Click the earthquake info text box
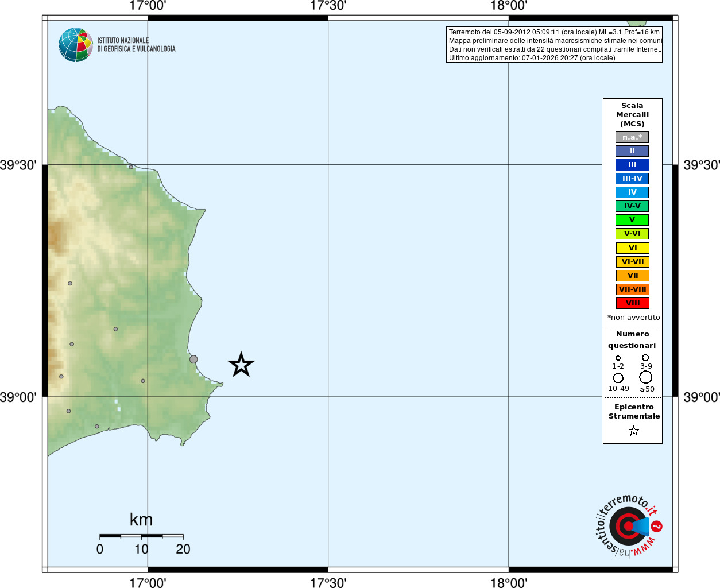This screenshot has height=588, width=720. click(554, 45)
